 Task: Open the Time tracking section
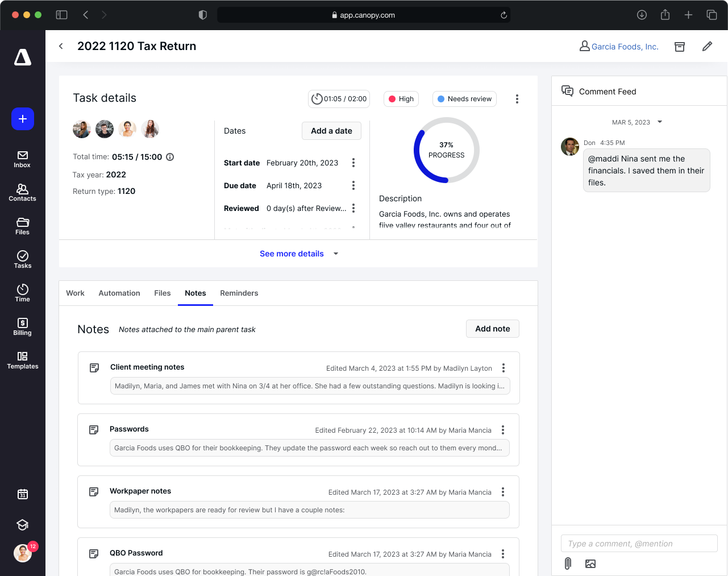pos(22,292)
